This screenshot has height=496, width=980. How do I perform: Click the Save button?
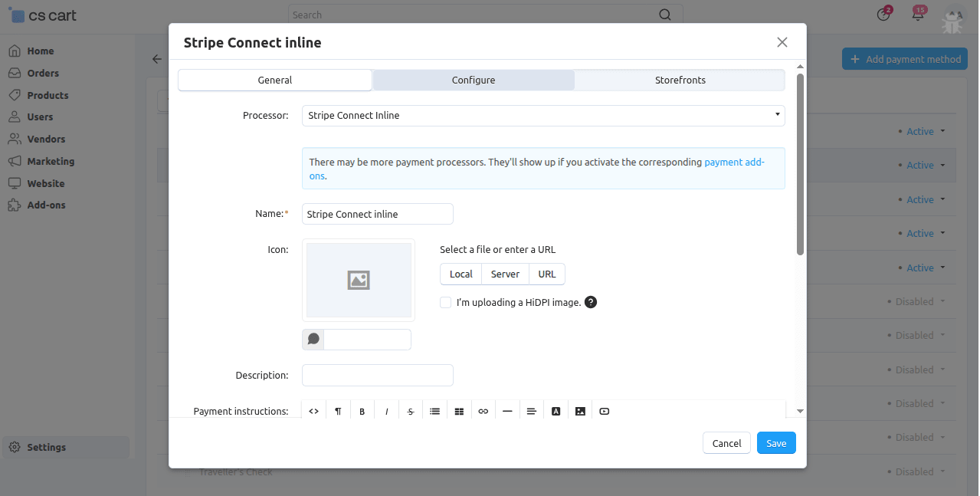pyautogui.click(x=776, y=443)
